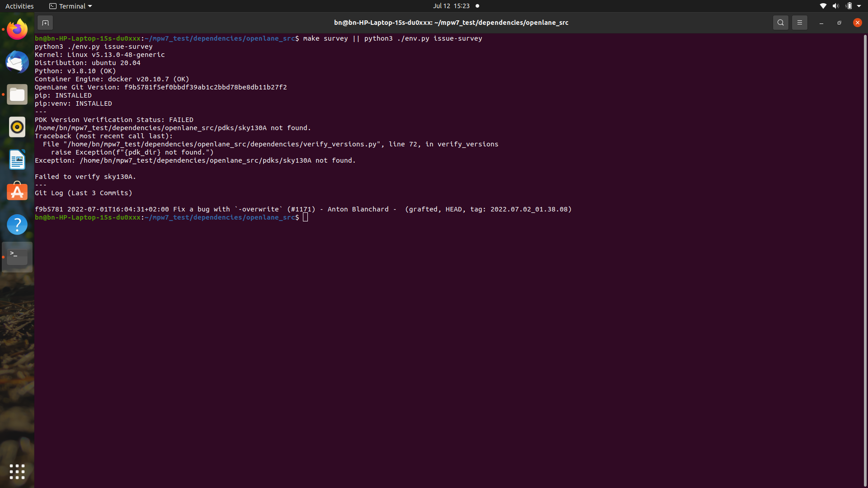Click the Jul 12 clock display
Viewport: 868px width, 488px height.
click(x=451, y=6)
